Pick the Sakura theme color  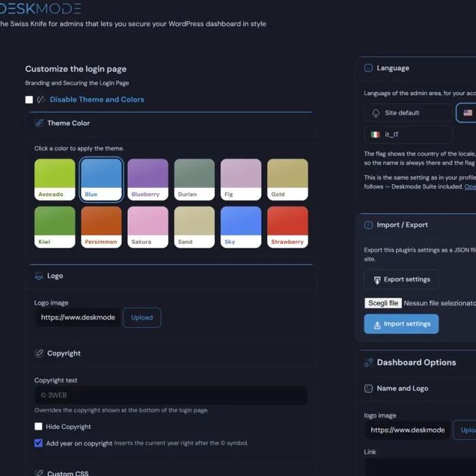[148, 227]
